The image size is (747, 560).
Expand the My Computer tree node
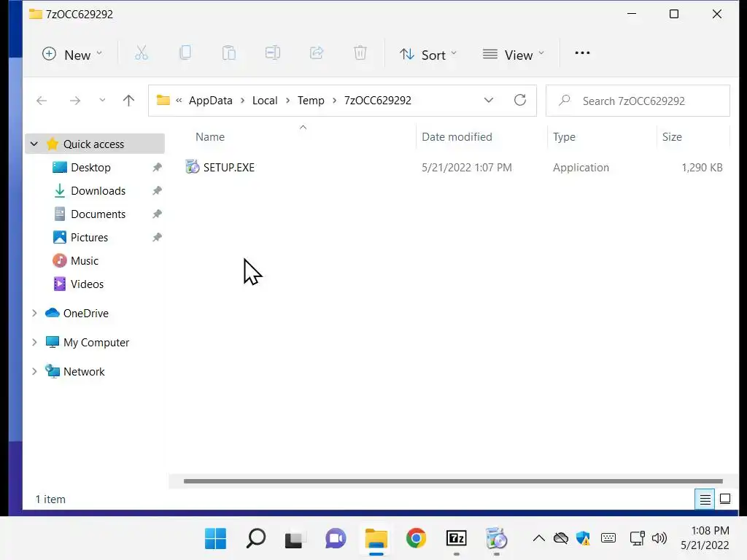point(34,342)
